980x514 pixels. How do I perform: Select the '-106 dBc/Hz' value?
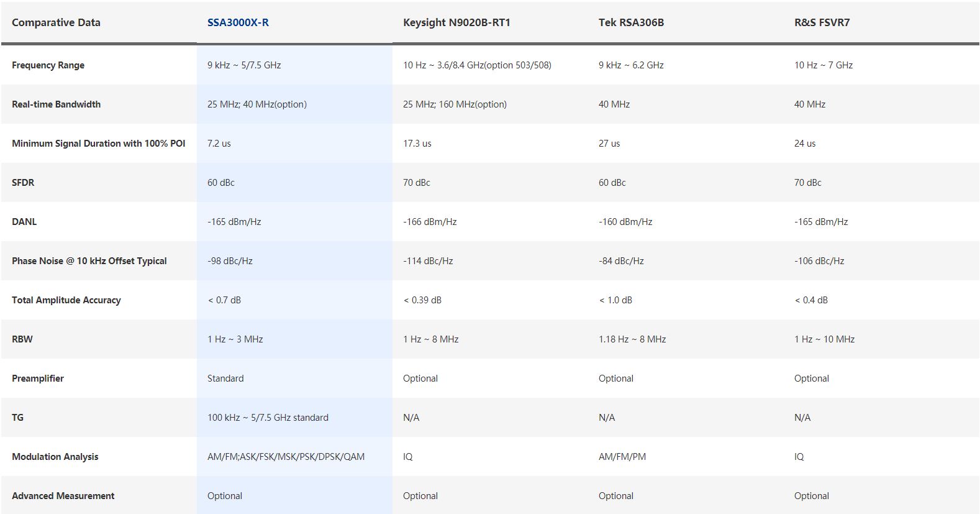819,261
